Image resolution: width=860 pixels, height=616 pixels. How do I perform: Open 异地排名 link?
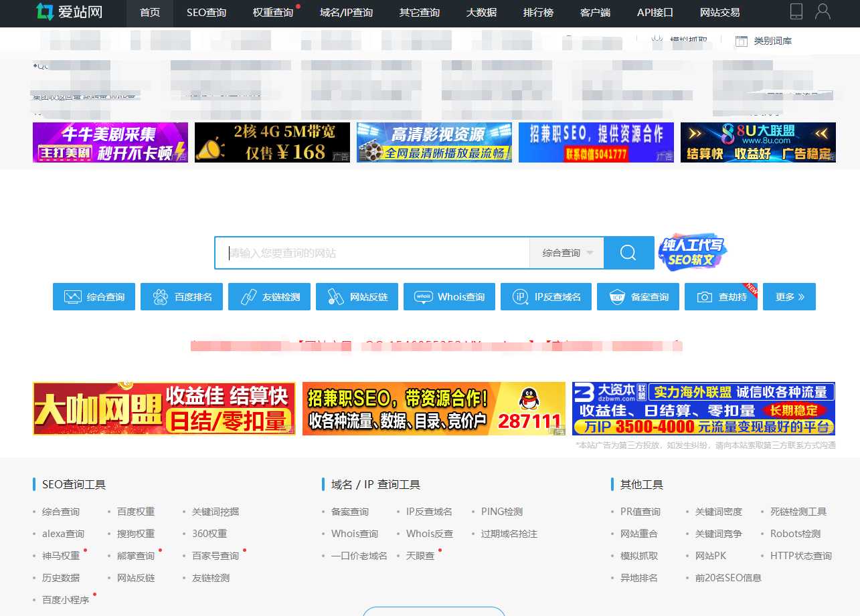(x=639, y=578)
